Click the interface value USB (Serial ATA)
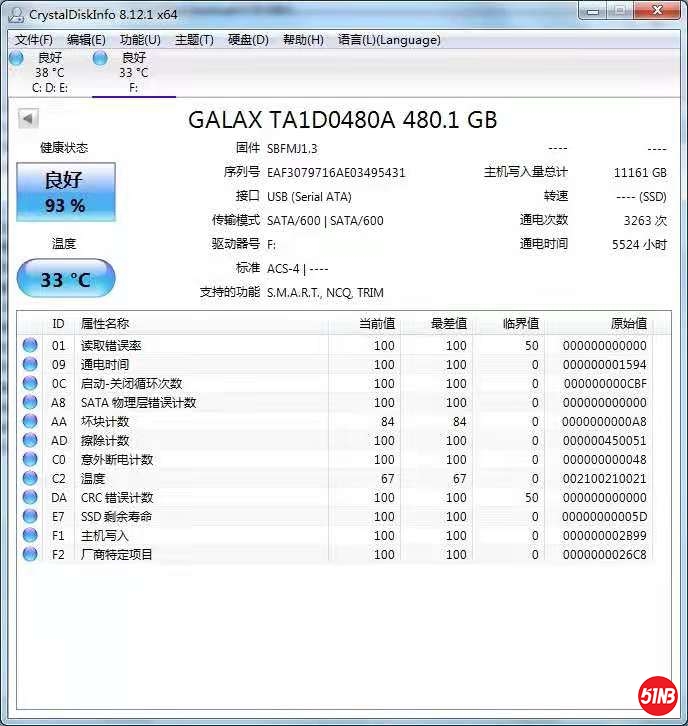688x726 pixels. 309,197
